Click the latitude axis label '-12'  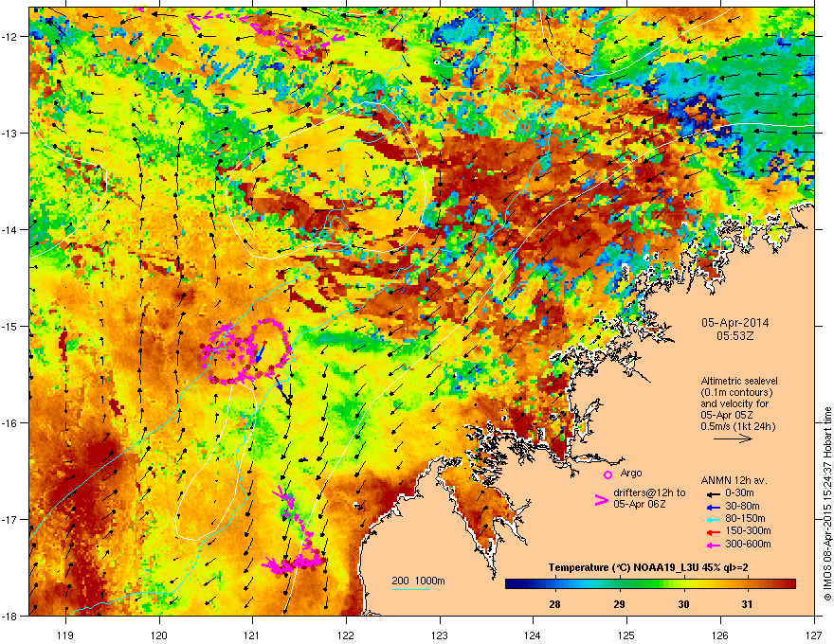10,37
